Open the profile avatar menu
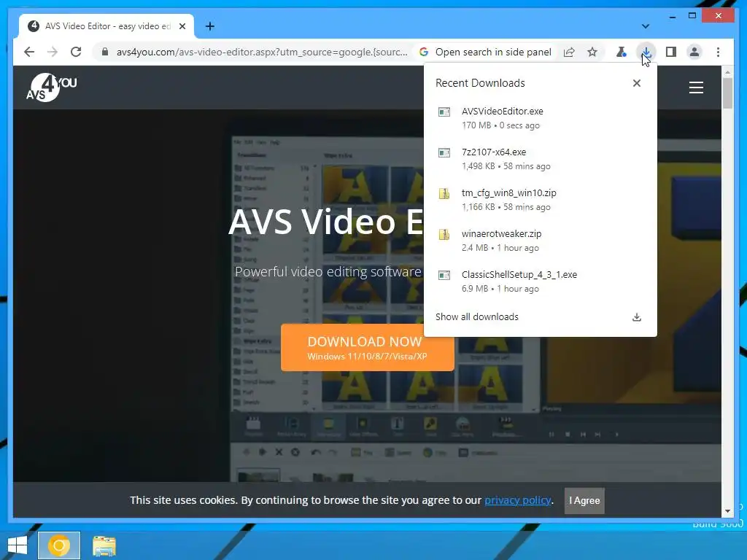 [x=694, y=52]
